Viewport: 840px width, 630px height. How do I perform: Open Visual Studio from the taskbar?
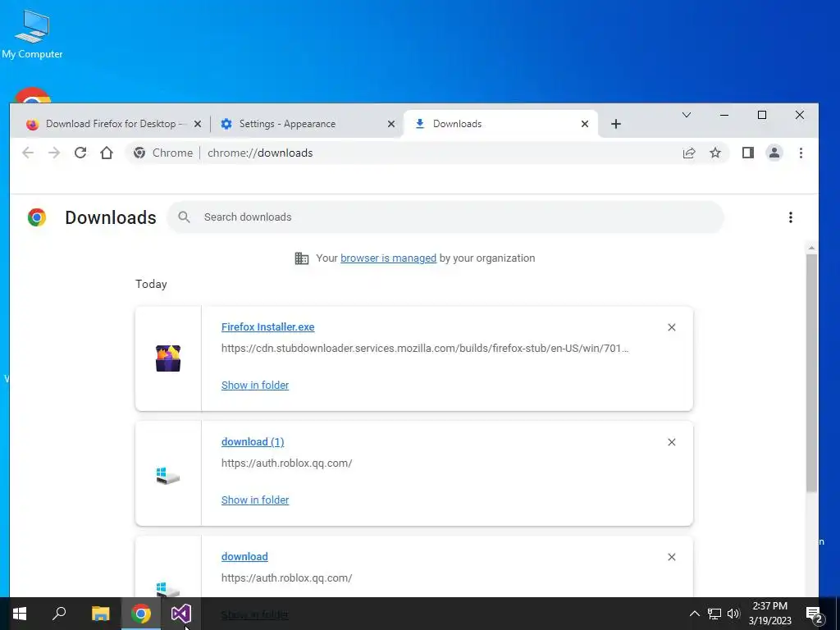pyautogui.click(x=181, y=614)
